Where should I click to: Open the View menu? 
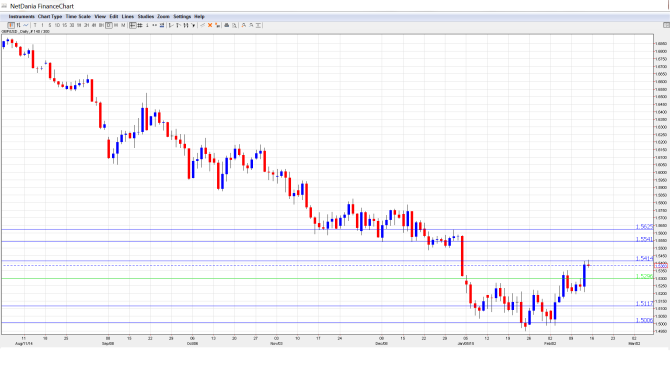tap(100, 16)
